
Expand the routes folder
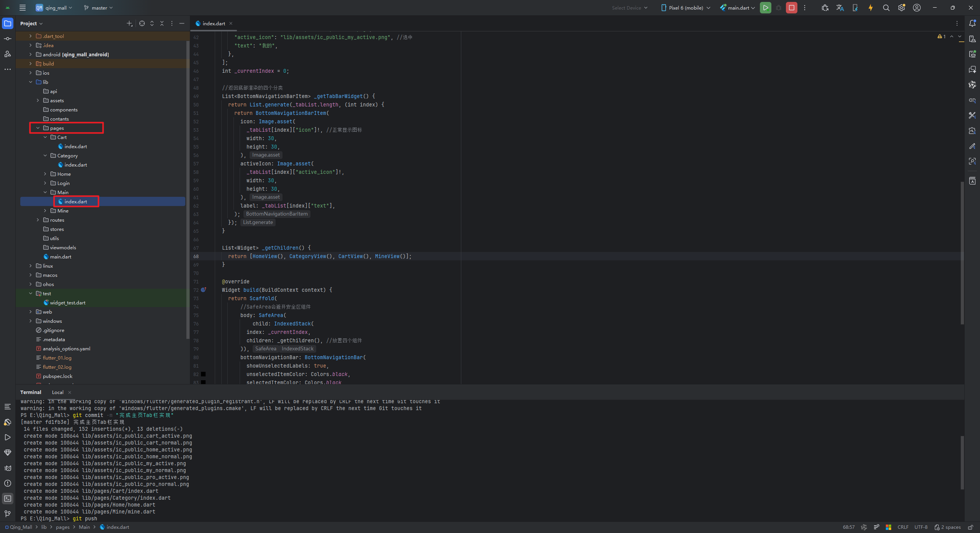38,220
